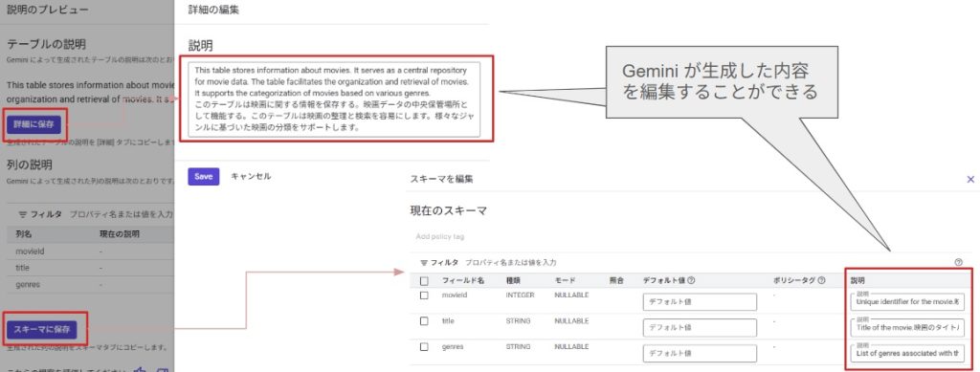
Task: Click help icon next to デフォルト値 header
Action: tap(692, 281)
